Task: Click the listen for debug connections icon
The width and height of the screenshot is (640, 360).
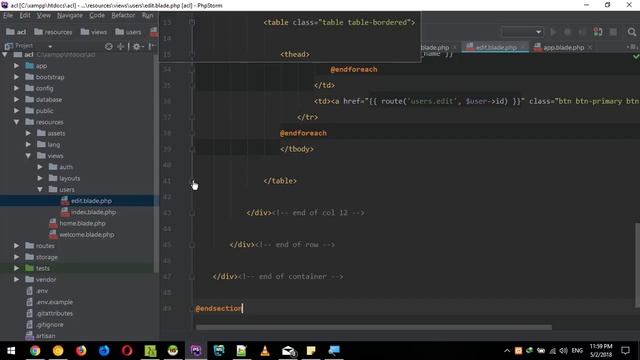Action: (598, 32)
